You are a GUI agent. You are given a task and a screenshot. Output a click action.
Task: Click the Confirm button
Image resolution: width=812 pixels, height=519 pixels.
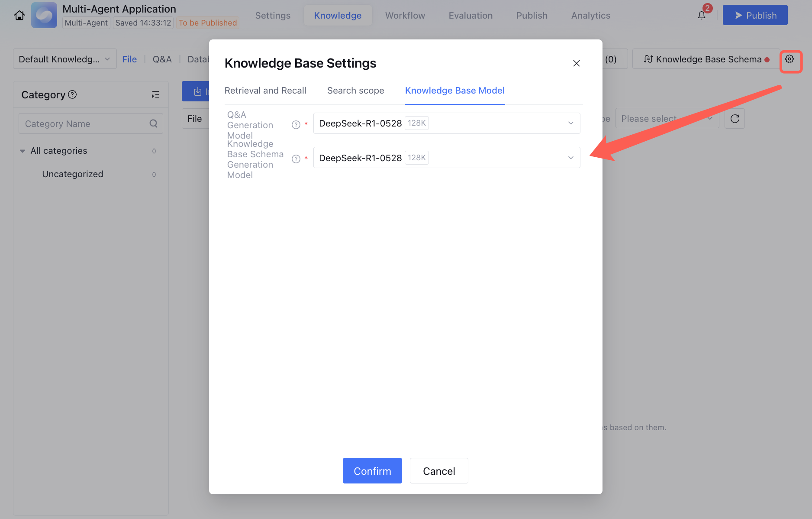372,471
